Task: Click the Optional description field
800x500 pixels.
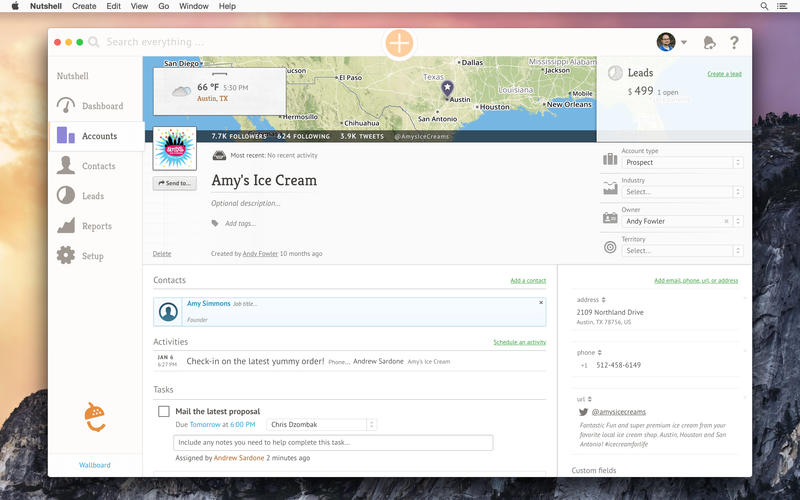Action: pyautogui.click(x=245, y=203)
